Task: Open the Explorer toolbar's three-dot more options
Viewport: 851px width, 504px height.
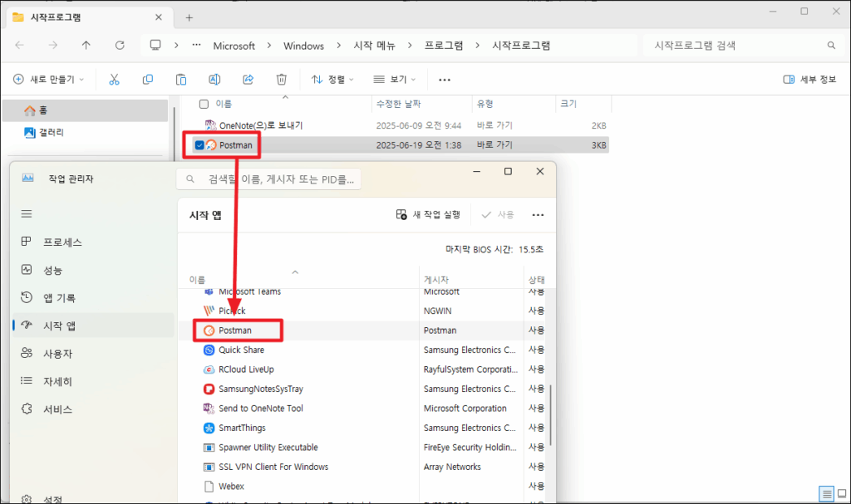Action: (445, 80)
